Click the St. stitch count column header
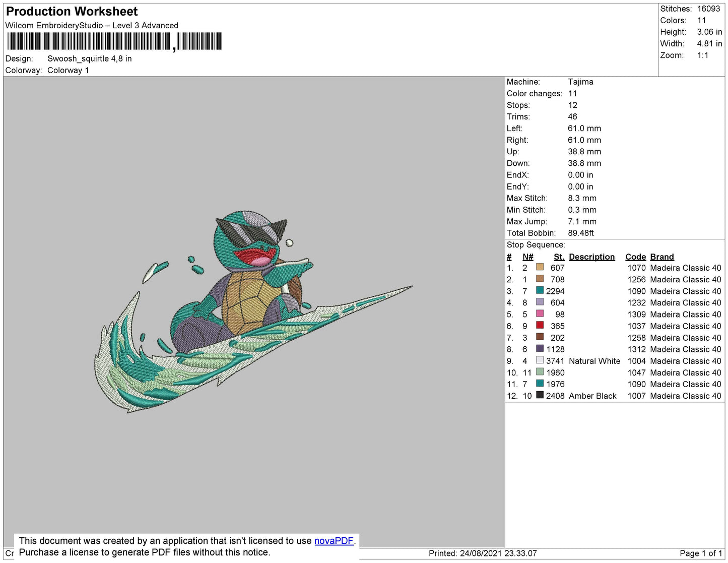The image size is (728, 563). (x=559, y=257)
